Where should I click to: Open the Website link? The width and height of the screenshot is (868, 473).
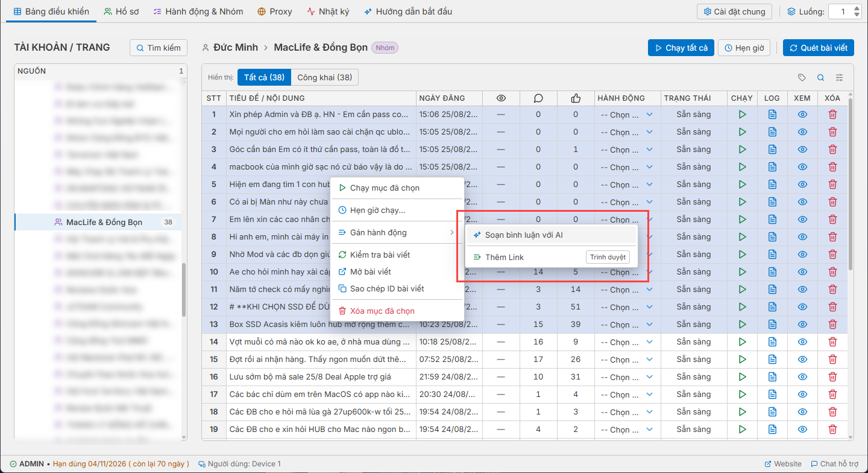coord(783,464)
